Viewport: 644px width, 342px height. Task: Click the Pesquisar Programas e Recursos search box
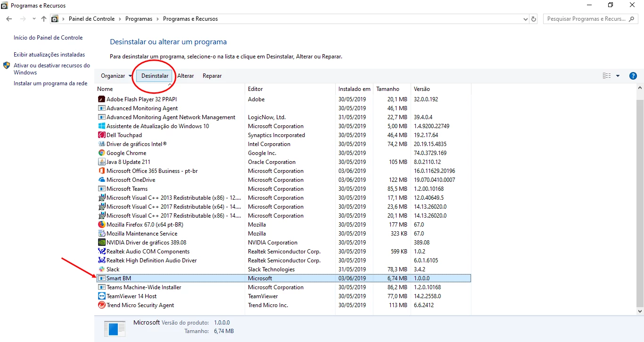click(590, 19)
